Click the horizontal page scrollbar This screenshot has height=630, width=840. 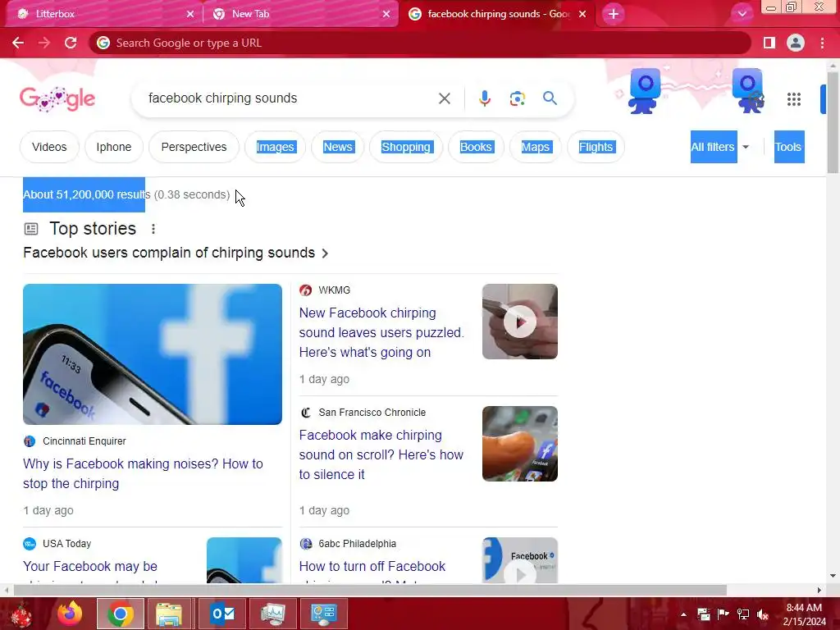(370, 590)
